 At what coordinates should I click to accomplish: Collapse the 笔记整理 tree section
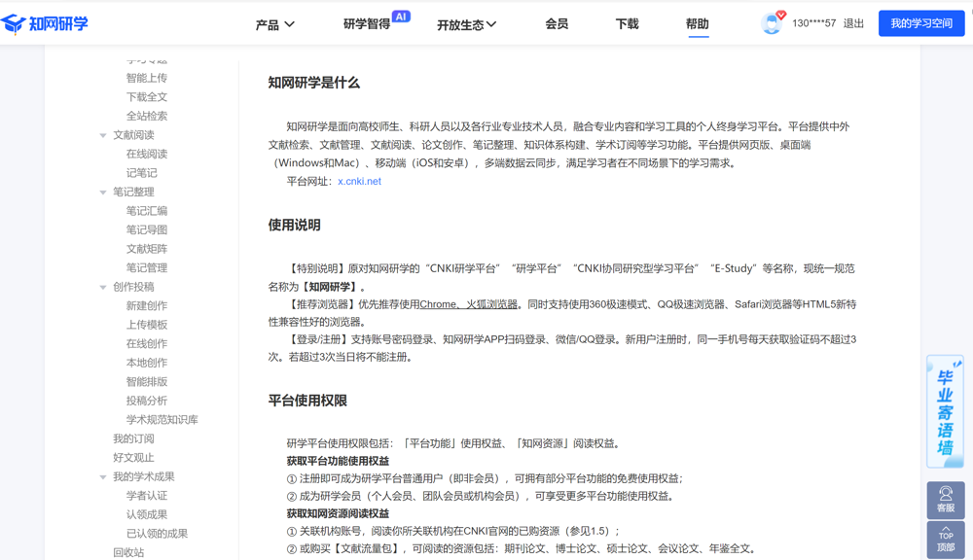tap(103, 192)
